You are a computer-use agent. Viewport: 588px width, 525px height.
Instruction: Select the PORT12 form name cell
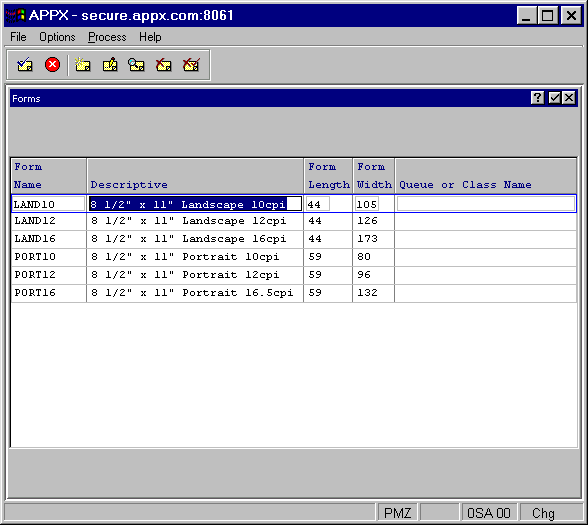(49, 275)
